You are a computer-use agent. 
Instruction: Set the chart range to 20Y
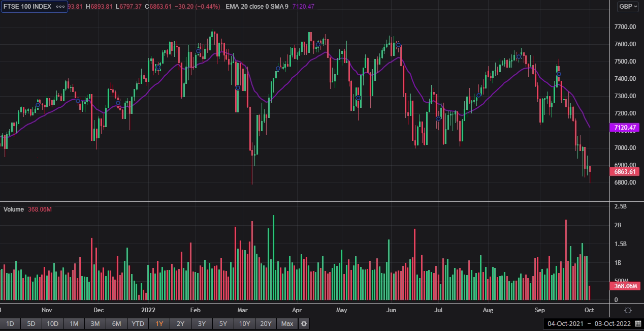266,324
